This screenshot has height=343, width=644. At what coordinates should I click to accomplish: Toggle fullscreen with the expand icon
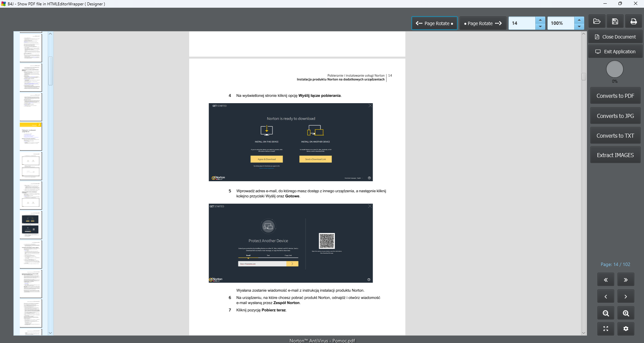click(606, 329)
